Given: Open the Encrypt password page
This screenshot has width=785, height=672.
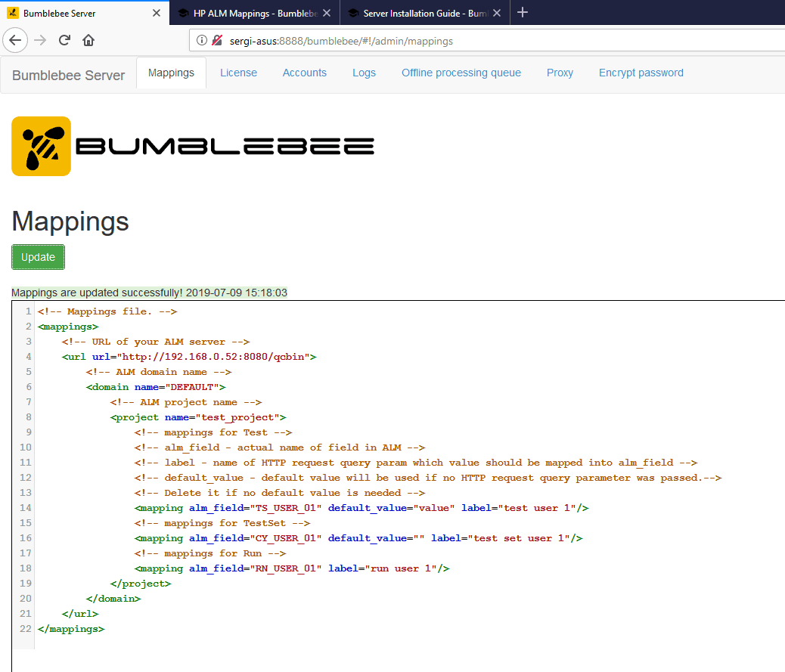Looking at the screenshot, I should [x=641, y=73].
